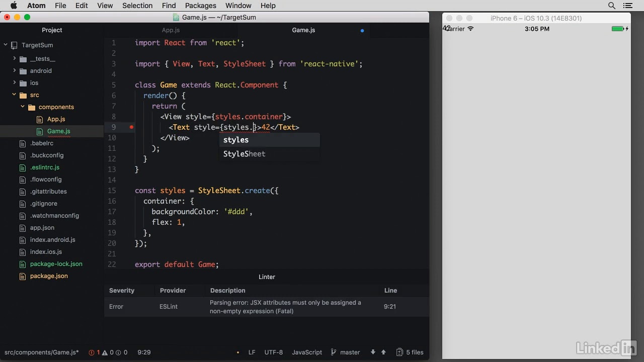Change the UTF-8 encoding selector

[x=274, y=352]
